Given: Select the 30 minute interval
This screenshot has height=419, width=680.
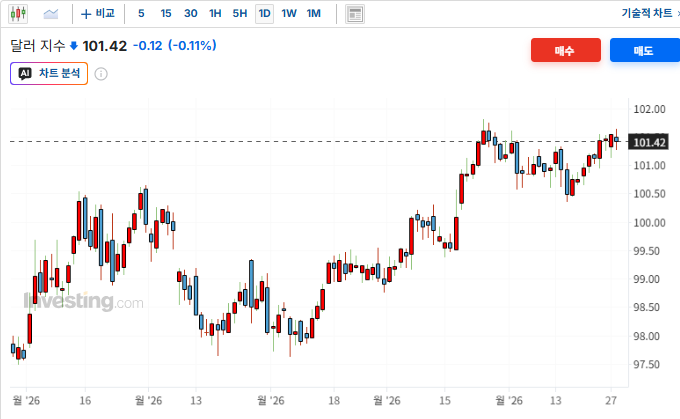Looking at the screenshot, I should [190, 13].
